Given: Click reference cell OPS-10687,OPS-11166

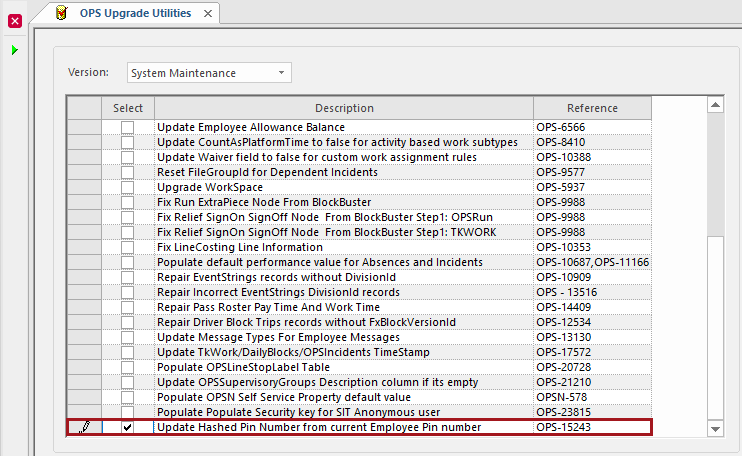Looking at the screenshot, I should [x=592, y=262].
